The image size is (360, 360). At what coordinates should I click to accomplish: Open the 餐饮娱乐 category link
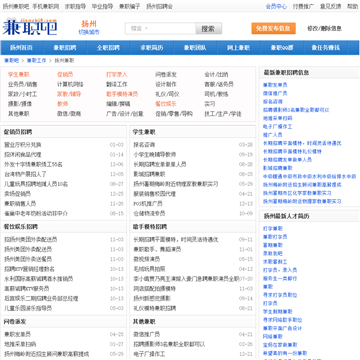166,104
